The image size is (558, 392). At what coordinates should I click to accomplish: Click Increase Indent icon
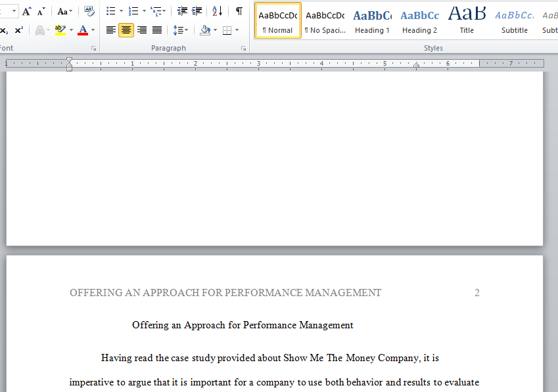point(197,11)
